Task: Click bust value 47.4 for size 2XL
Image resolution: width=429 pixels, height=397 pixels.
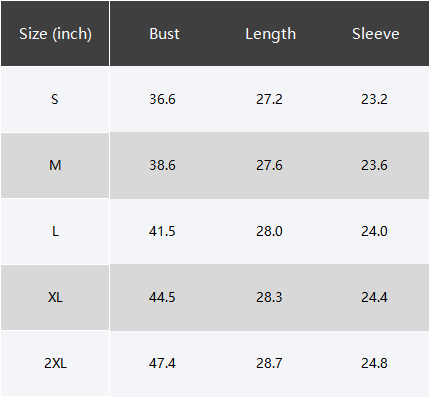Action: tap(162, 363)
